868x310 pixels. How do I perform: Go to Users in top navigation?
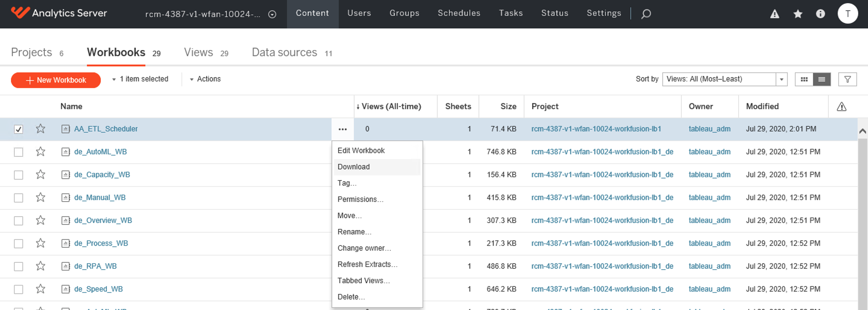(359, 13)
